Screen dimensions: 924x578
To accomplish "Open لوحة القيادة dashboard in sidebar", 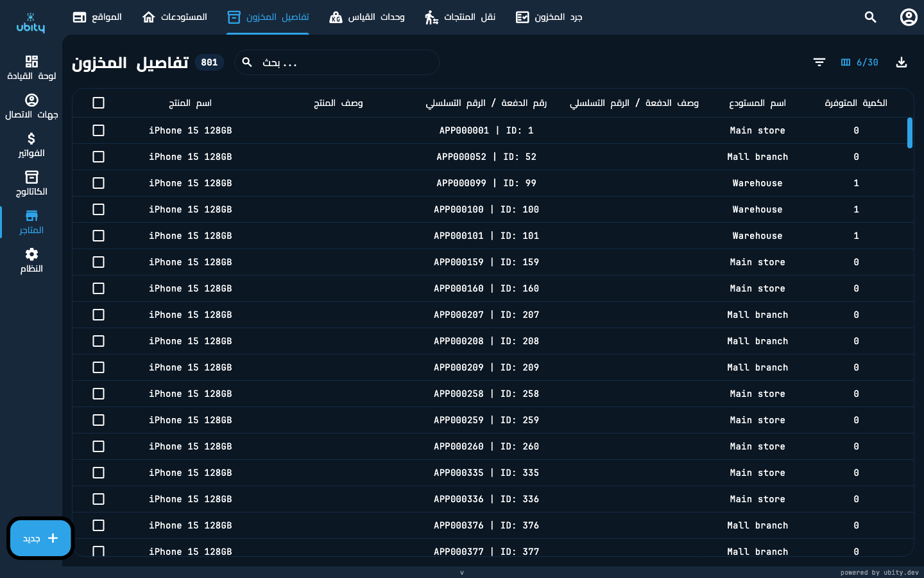I will 31,68.
